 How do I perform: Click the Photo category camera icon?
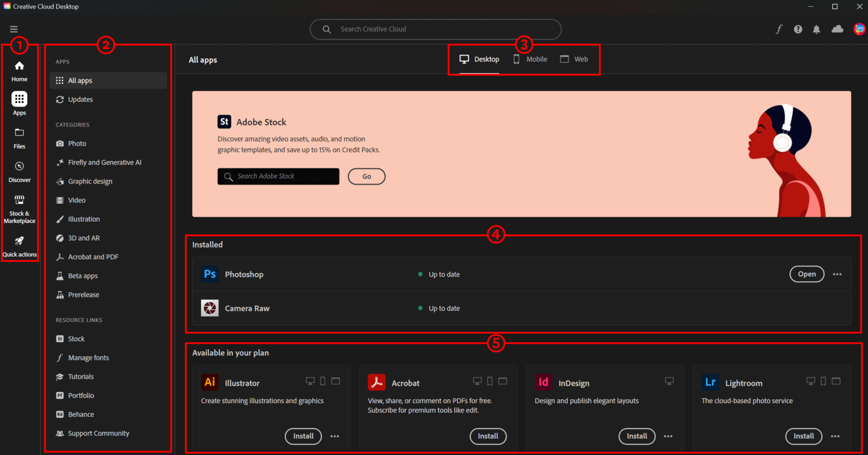pyautogui.click(x=59, y=143)
